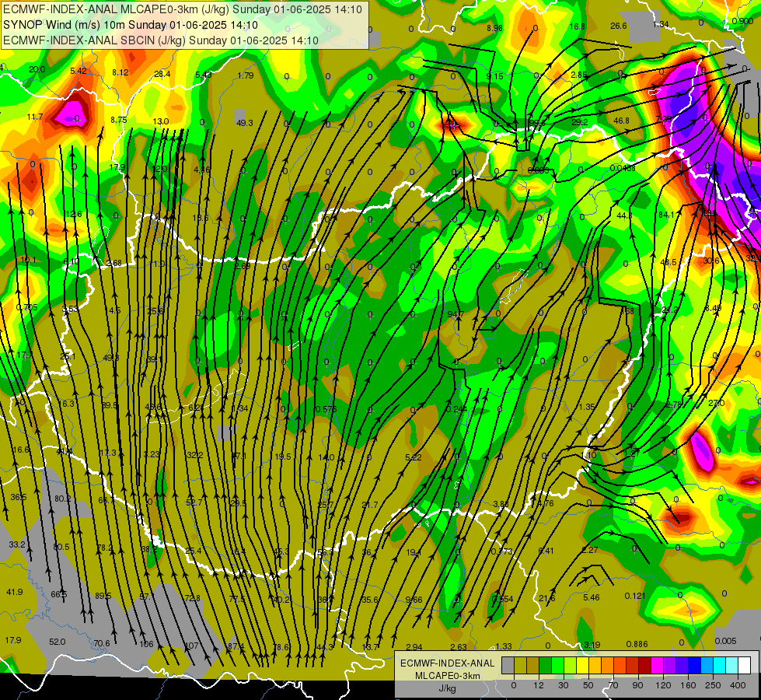Click the dark red legend swatch
The height and width of the screenshot is (700, 761).
(645, 665)
